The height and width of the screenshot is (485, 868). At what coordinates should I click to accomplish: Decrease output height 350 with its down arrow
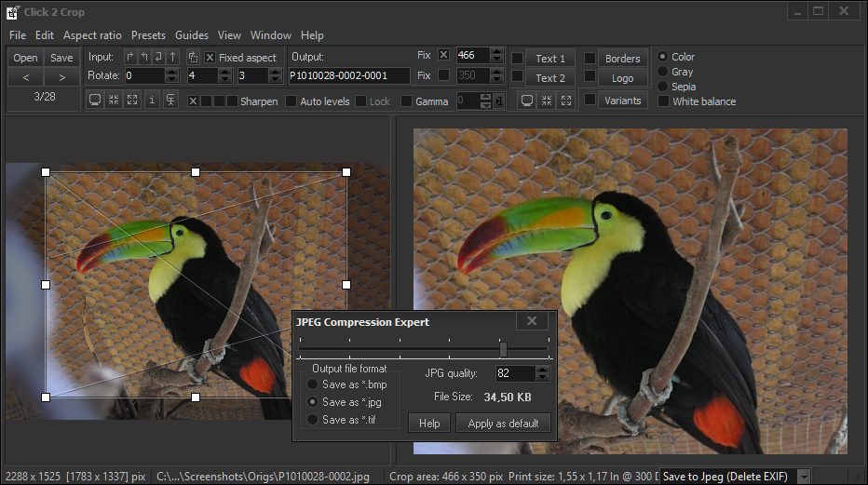tap(497, 79)
